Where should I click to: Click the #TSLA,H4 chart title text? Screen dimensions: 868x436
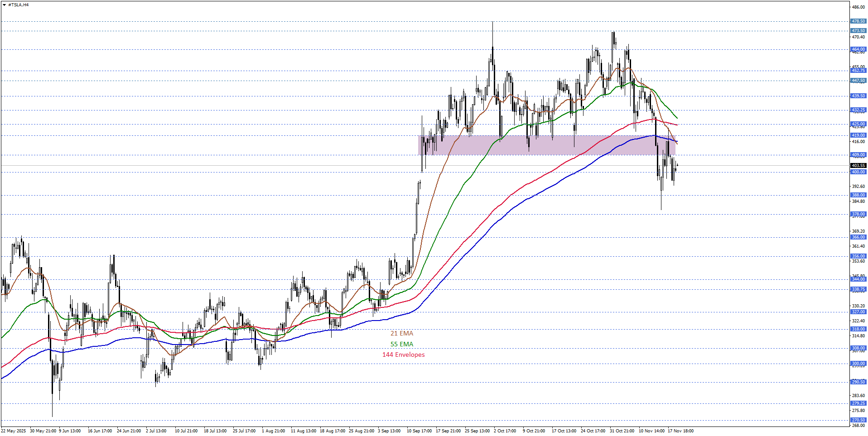[18, 5]
